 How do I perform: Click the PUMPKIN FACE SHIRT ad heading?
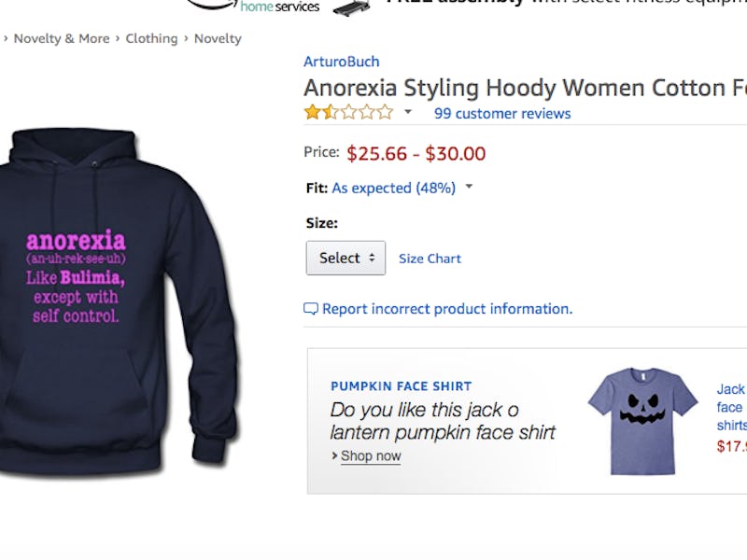[401, 386]
